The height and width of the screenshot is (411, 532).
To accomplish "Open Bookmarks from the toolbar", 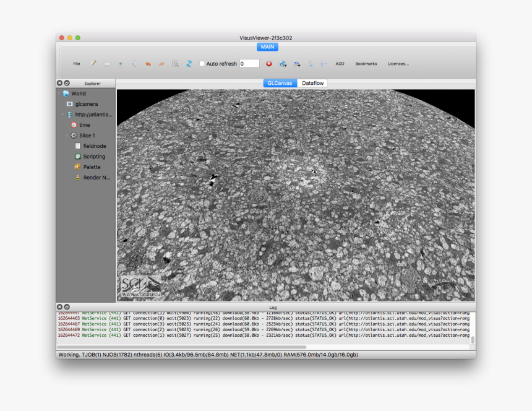I will tap(366, 64).
